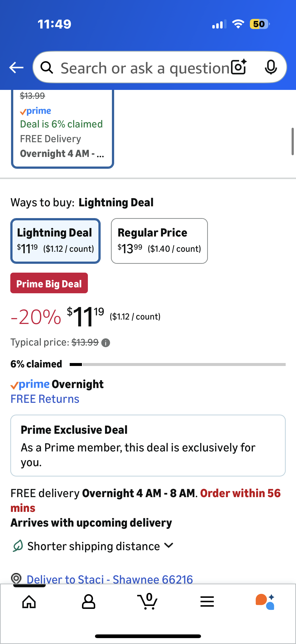Open the shopping cart icon
This screenshot has height=644, width=296.
click(148, 601)
